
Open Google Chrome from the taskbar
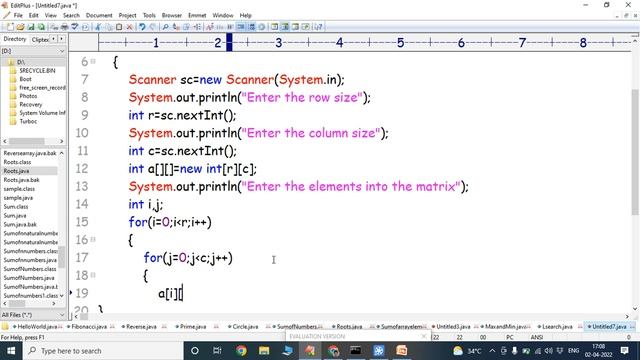(x=241, y=351)
